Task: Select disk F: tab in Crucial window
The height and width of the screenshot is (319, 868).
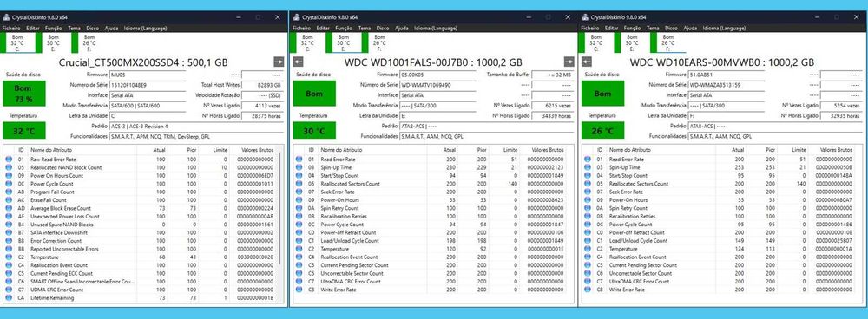Action: point(89,43)
